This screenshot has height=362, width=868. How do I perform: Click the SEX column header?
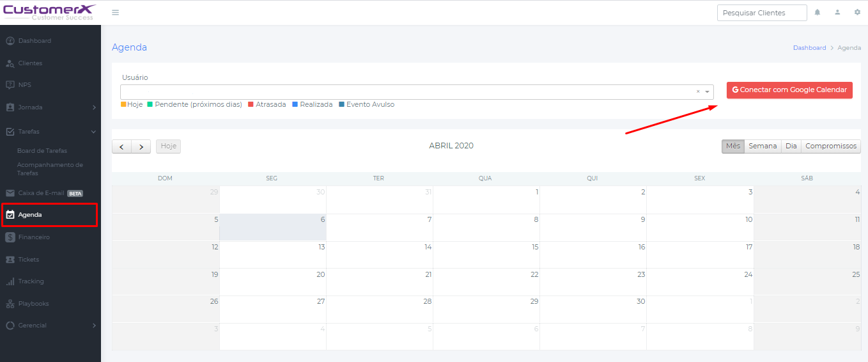pyautogui.click(x=699, y=178)
